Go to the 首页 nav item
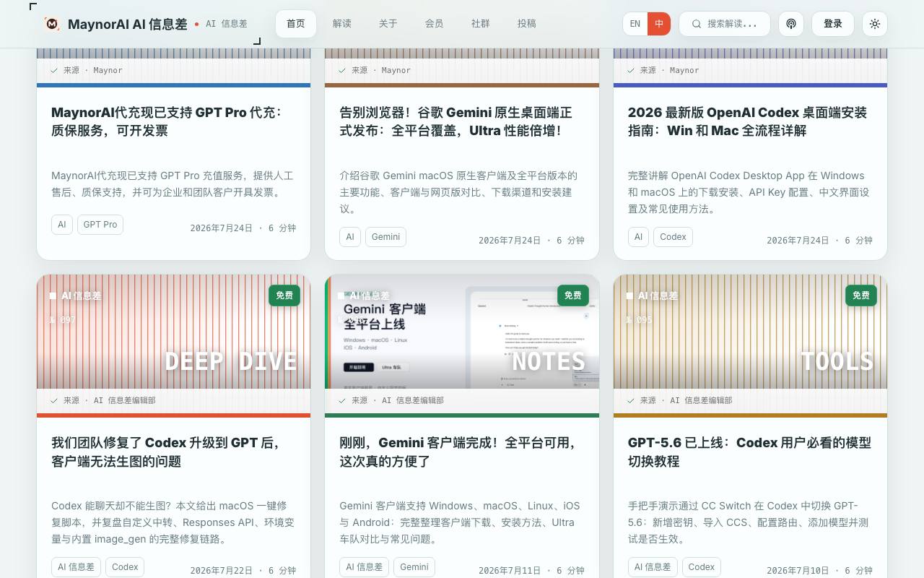The image size is (924, 578). click(x=296, y=24)
